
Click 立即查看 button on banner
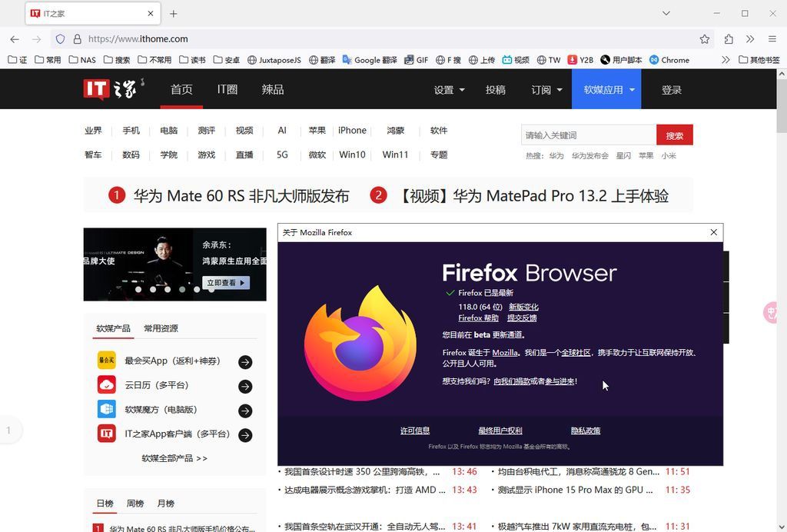pyautogui.click(x=226, y=283)
